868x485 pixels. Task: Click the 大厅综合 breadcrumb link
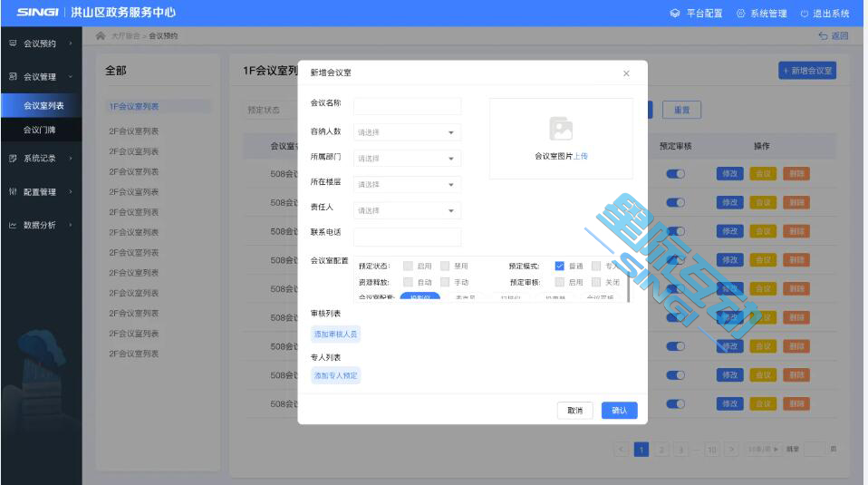tap(125, 36)
